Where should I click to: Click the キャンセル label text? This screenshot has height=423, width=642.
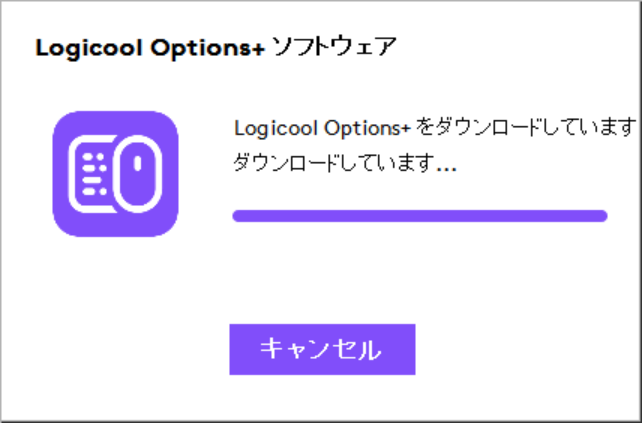(x=321, y=349)
